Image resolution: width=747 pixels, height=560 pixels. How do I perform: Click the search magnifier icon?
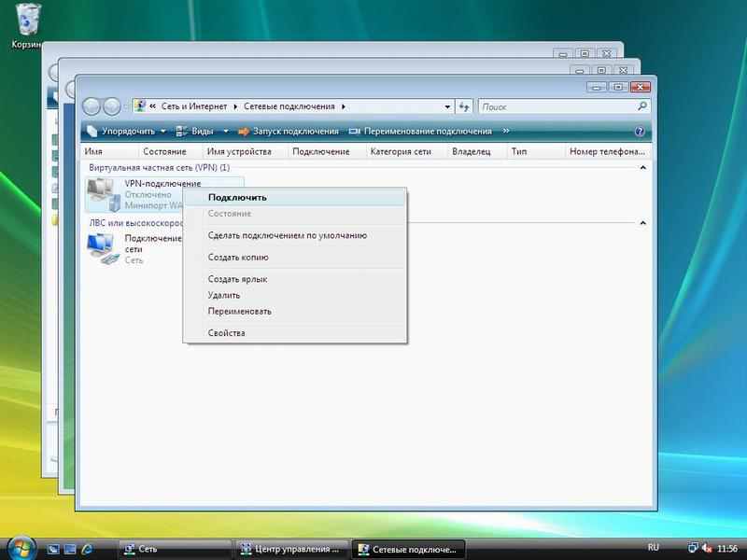642,106
